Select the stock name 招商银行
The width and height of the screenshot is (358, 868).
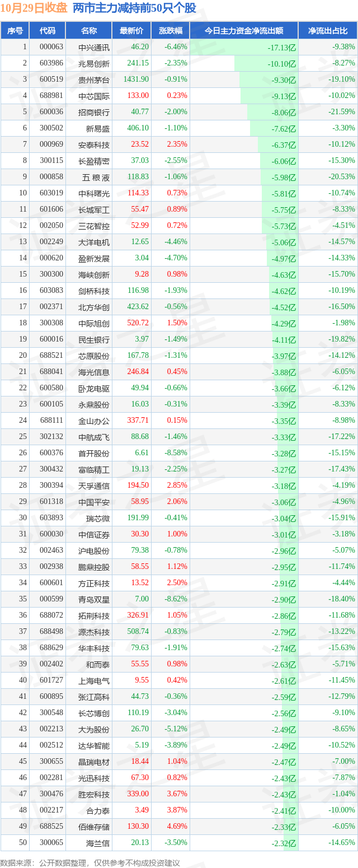94,112
